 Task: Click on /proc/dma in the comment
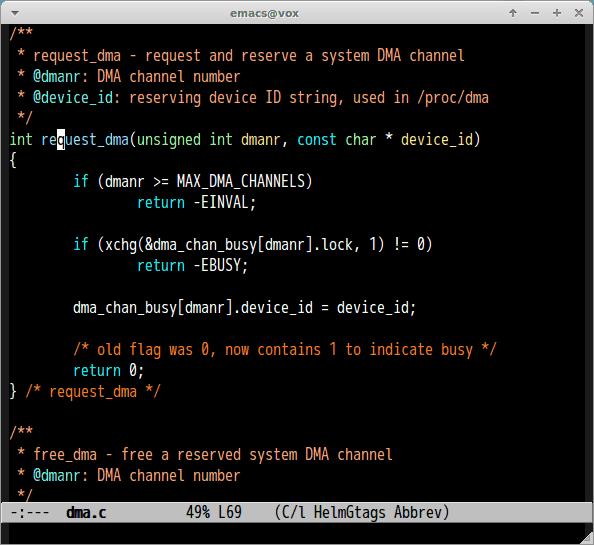(x=453, y=98)
